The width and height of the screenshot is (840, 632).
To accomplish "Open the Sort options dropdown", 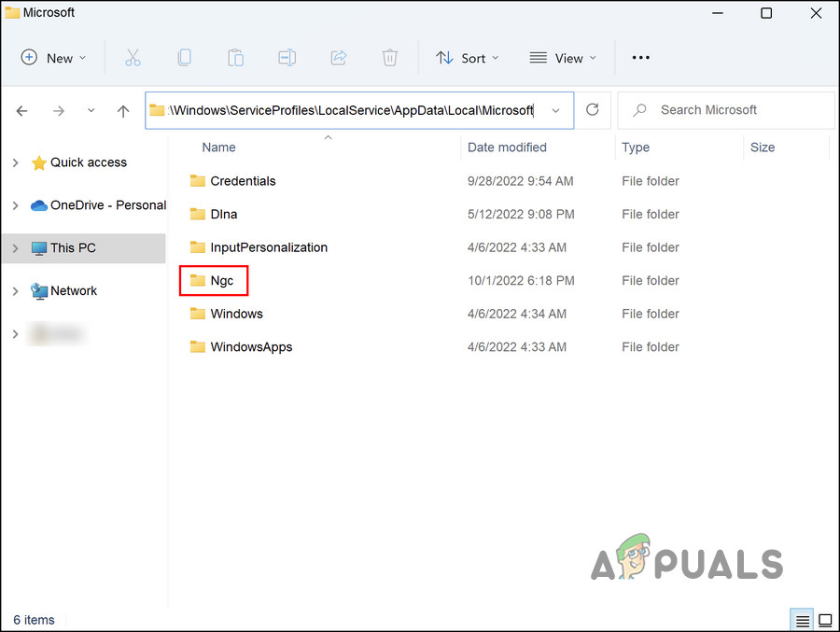I will click(x=467, y=58).
